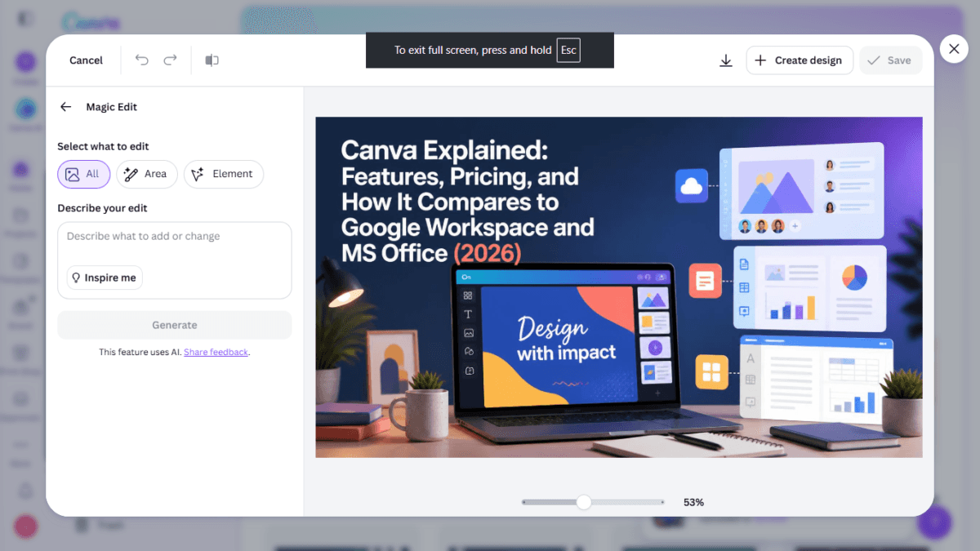Viewport: 980px width, 551px height.
Task: Click the Inspire me button
Action: (x=105, y=278)
